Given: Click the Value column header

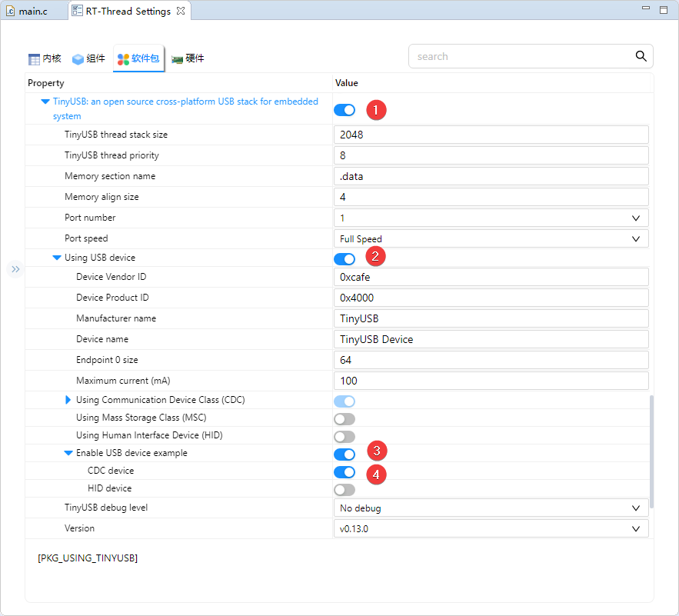Looking at the screenshot, I should click(347, 83).
